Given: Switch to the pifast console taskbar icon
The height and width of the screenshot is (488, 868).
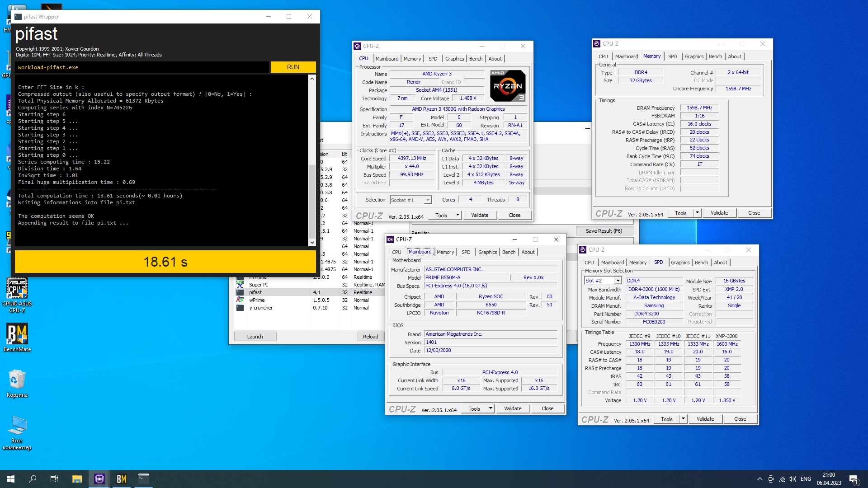Looking at the screenshot, I should coord(144,479).
